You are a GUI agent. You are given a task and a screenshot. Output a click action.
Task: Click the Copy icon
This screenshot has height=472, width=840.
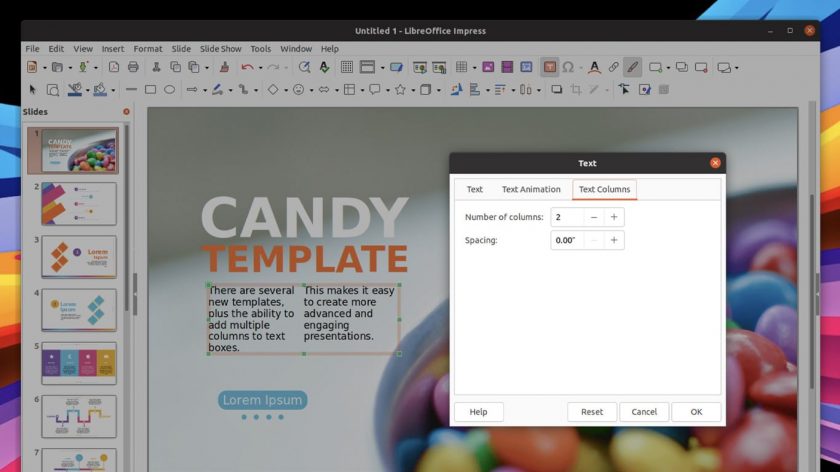(175, 67)
